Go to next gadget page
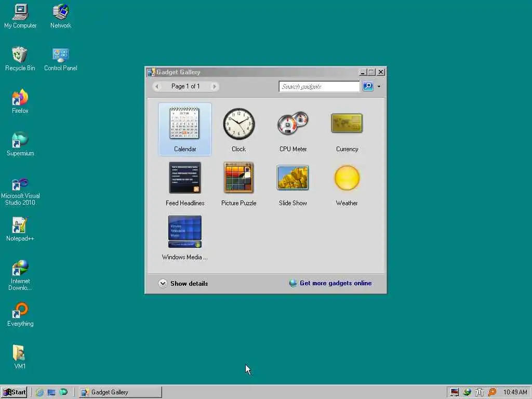 (x=214, y=86)
